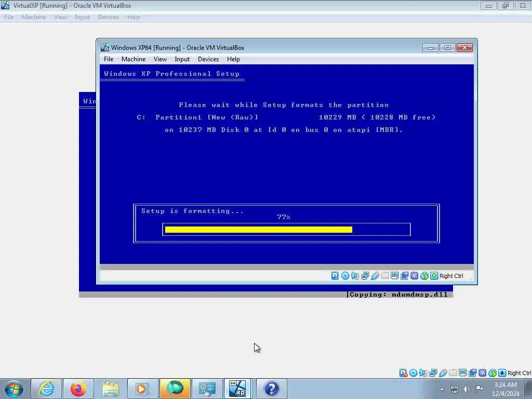Close the Windows XP64 VirtualBox window
The height and width of the screenshot is (399, 532).
(x=464, y=48)
